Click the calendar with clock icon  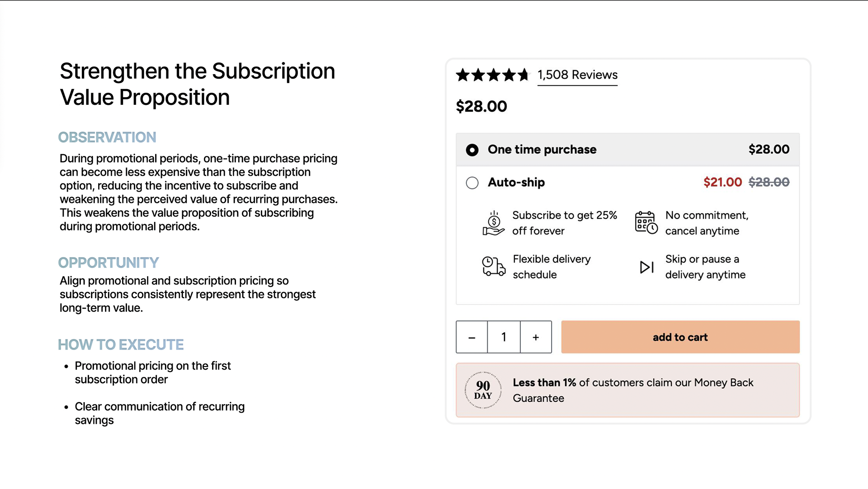[646, 222]
